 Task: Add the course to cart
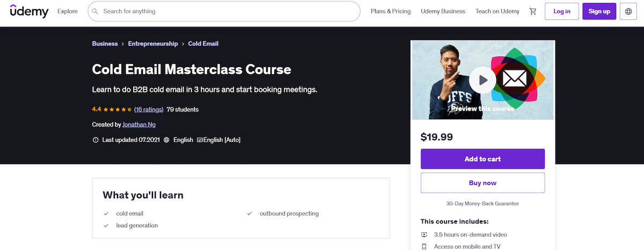tap(482, 159)
